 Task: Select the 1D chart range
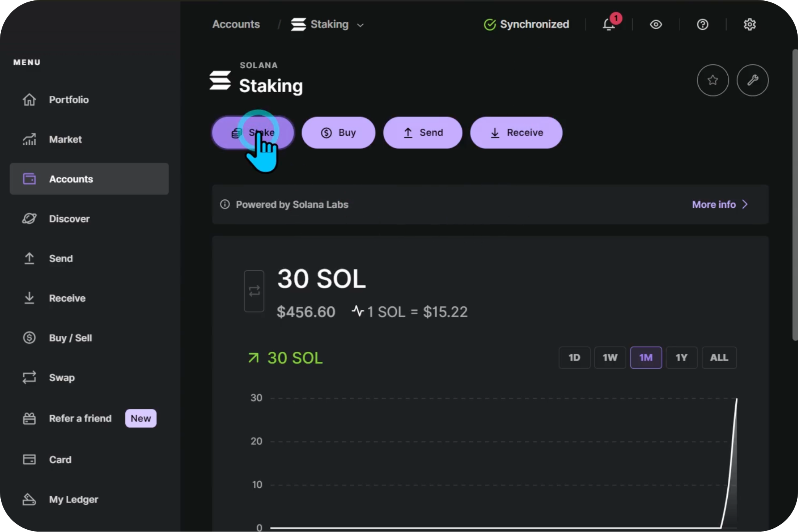click(x=574, y=358)
